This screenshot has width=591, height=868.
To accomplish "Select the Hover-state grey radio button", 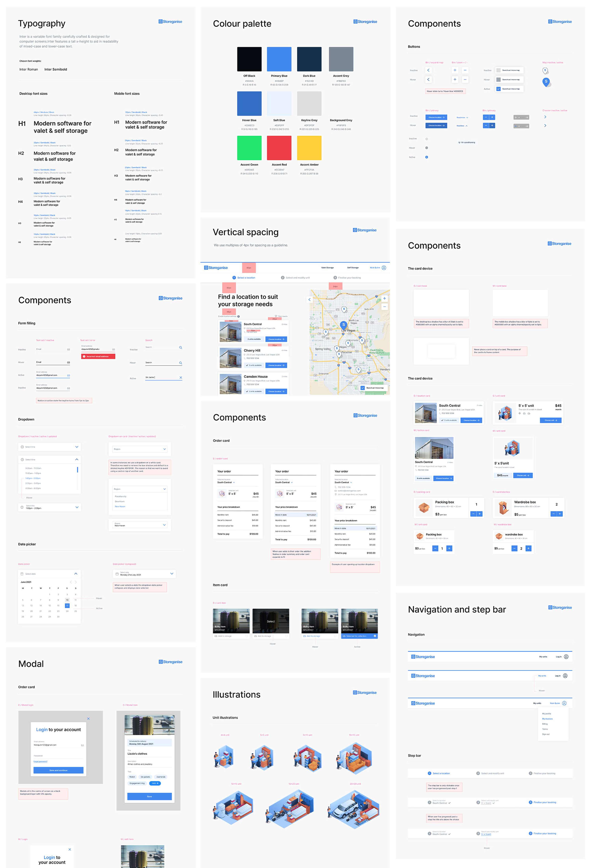I will [427, 148].
